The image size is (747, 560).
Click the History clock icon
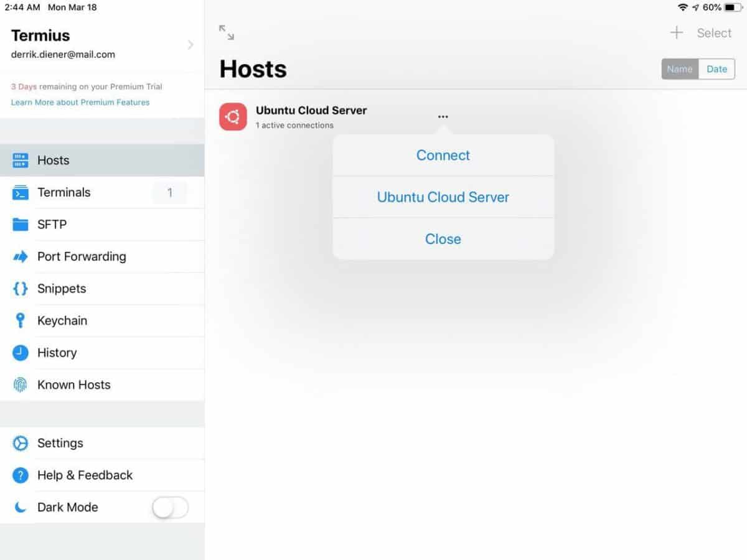(x=21, y=353)
